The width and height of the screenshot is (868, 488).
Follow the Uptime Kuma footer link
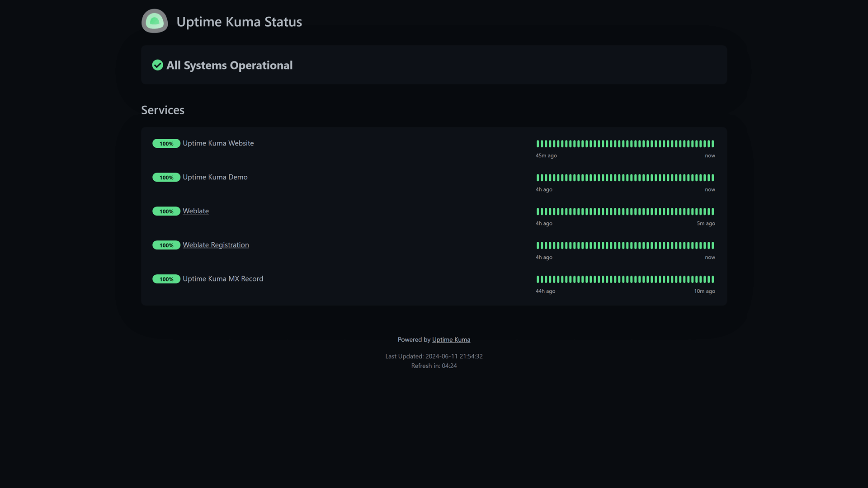[x=451, y=339]
